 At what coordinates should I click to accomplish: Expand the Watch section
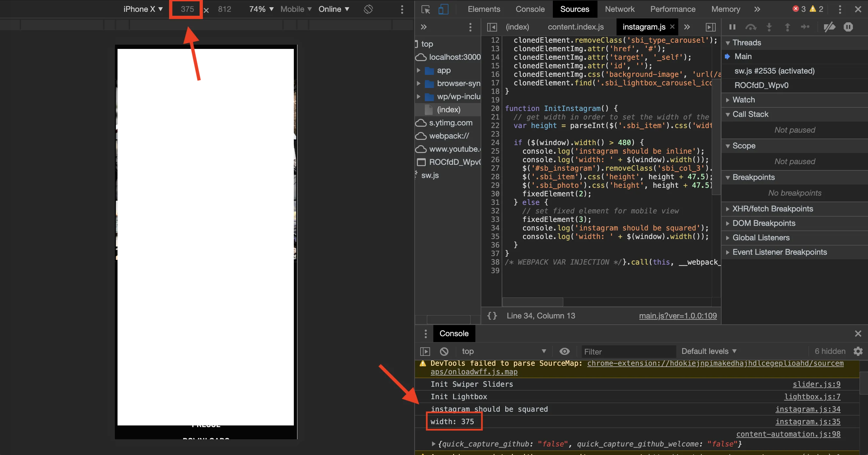tap(744, 100)
